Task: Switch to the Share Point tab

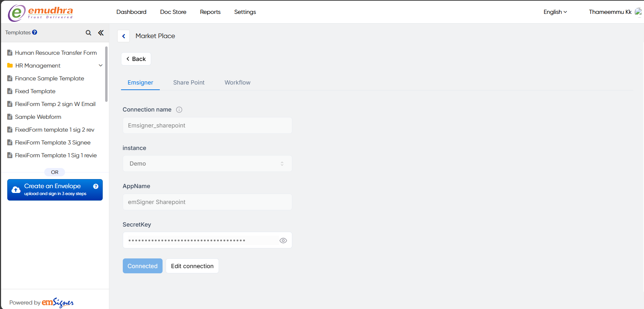Action: point(189,82)
